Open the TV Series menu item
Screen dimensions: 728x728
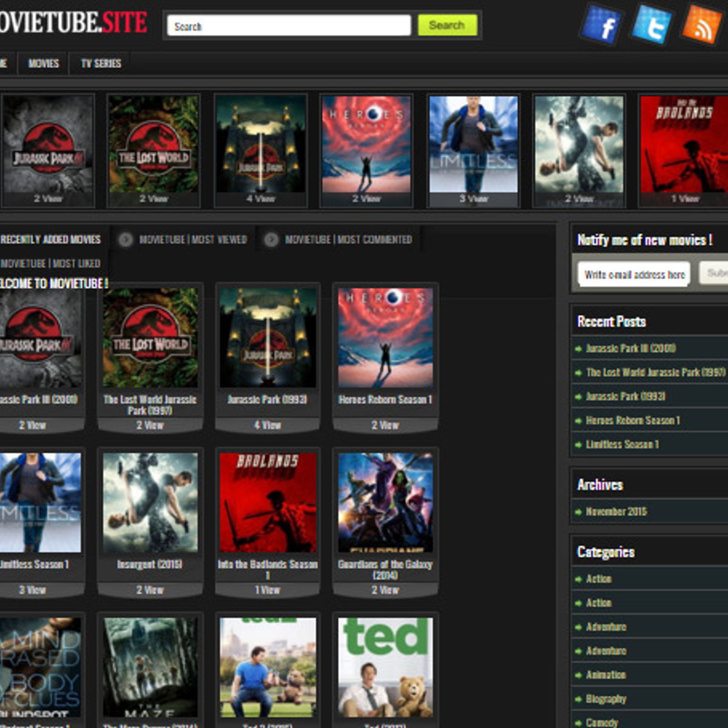coord(101,63)
